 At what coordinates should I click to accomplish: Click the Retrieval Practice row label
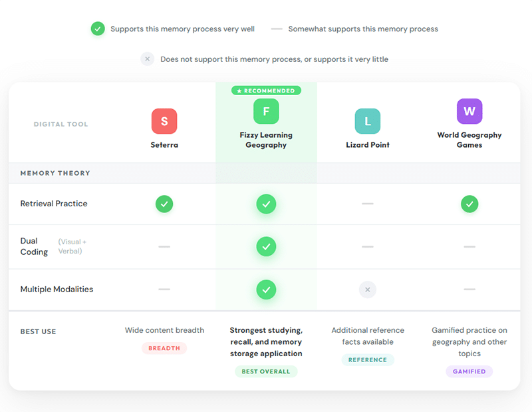pyautogui.click(x=54, y=204)
